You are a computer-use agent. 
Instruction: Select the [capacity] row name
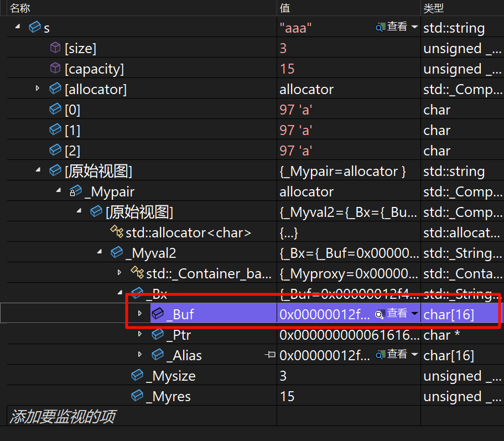coord(94,69)
